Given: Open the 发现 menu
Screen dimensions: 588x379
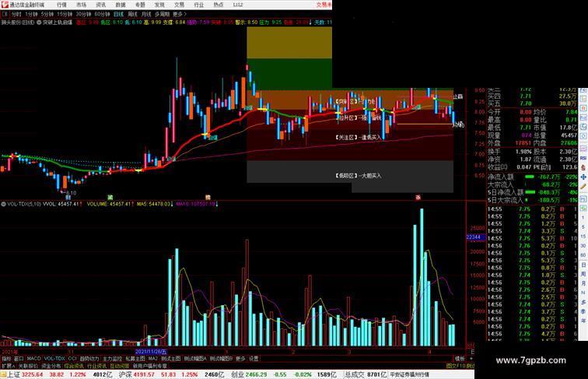Looking at the screenshot, I should (x=159, y=5).
